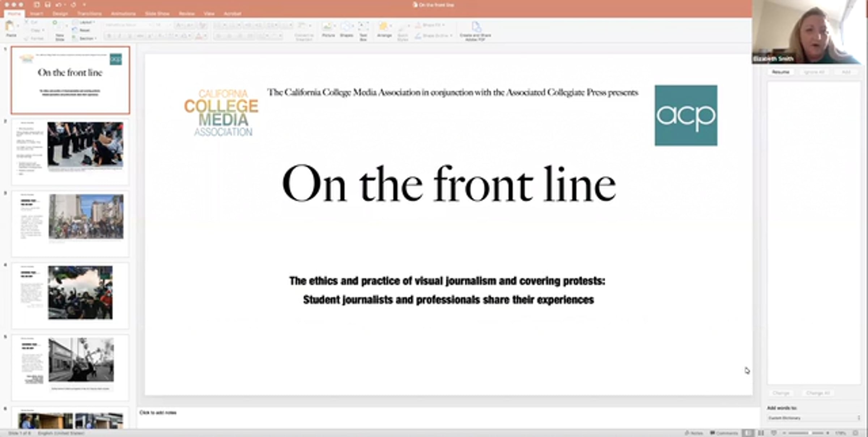Switch to the Slide Show tab

(x=157, y=14)
